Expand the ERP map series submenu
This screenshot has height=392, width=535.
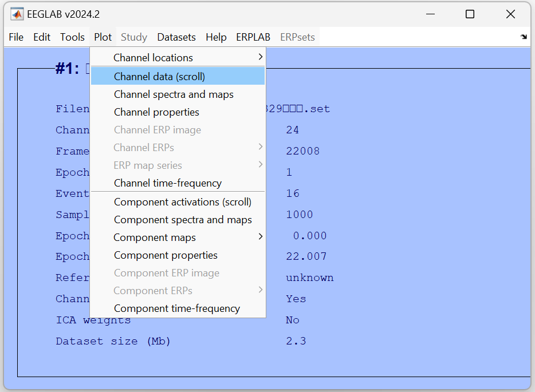178,165
